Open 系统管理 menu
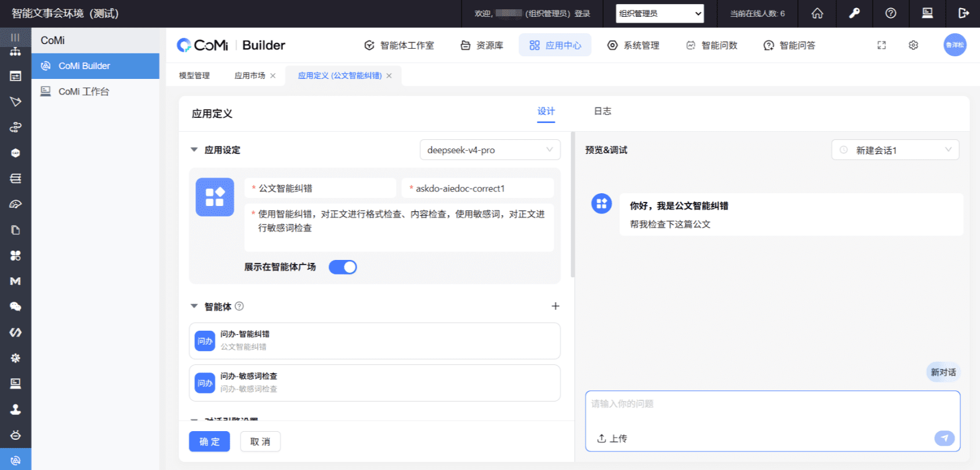This screenshot has width=980, height=470. tap(633, 45)
